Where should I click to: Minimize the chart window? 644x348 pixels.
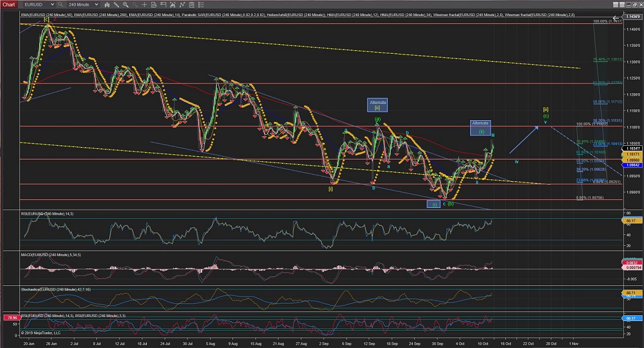click(627, 5)
